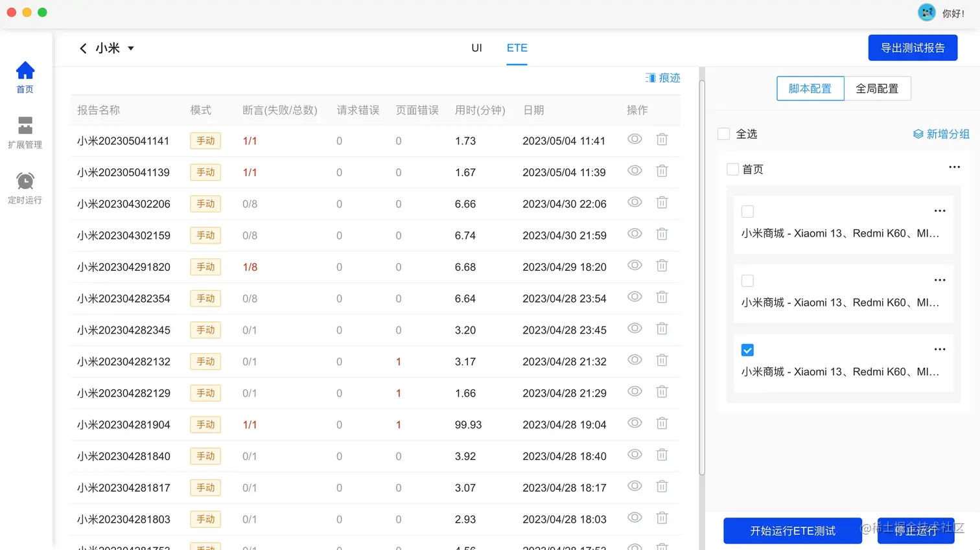This screenshot has height=550, width=980.
Task: Open the 小米 project dropdown arrow
Action: coord(131,48)
